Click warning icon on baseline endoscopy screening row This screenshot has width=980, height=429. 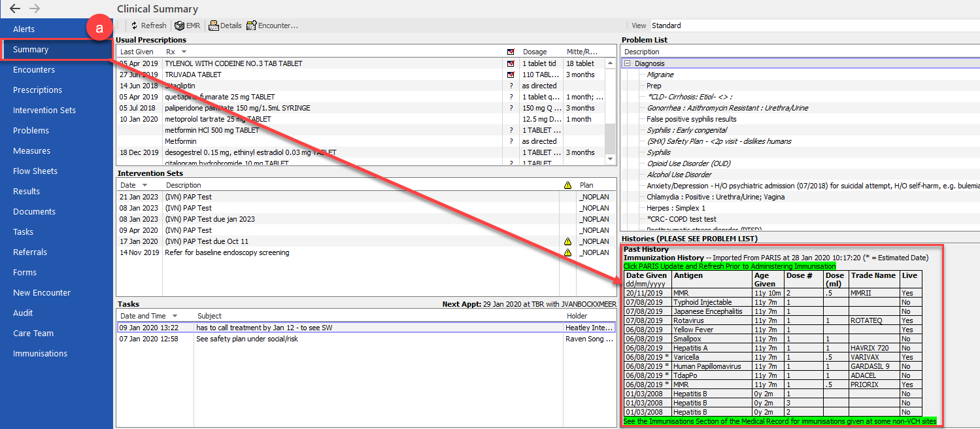click(567, 252)
